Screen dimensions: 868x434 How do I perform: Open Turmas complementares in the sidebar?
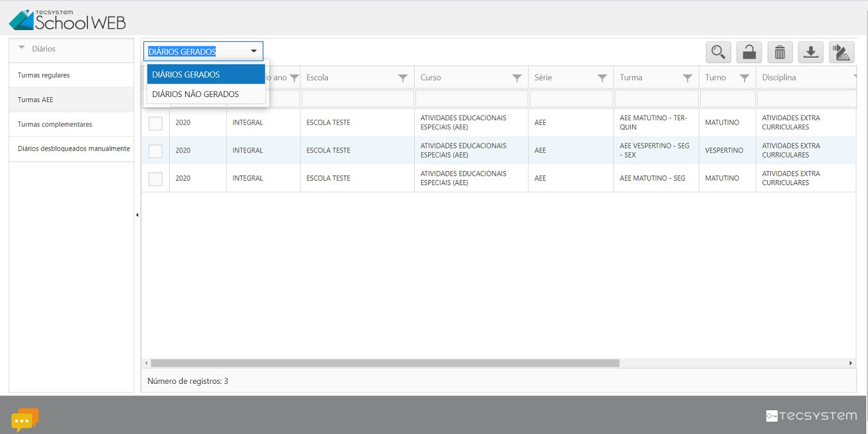pyautogui.click(x=55, y=124)
